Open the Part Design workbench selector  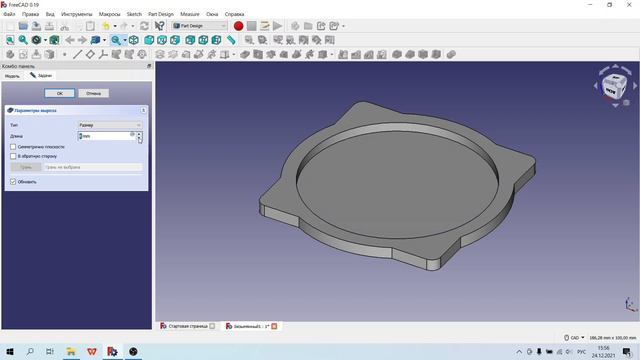coord(199,26)
